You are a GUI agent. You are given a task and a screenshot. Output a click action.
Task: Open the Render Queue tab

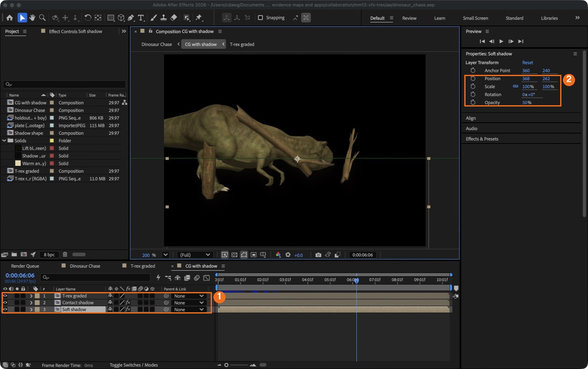point(25,266)
